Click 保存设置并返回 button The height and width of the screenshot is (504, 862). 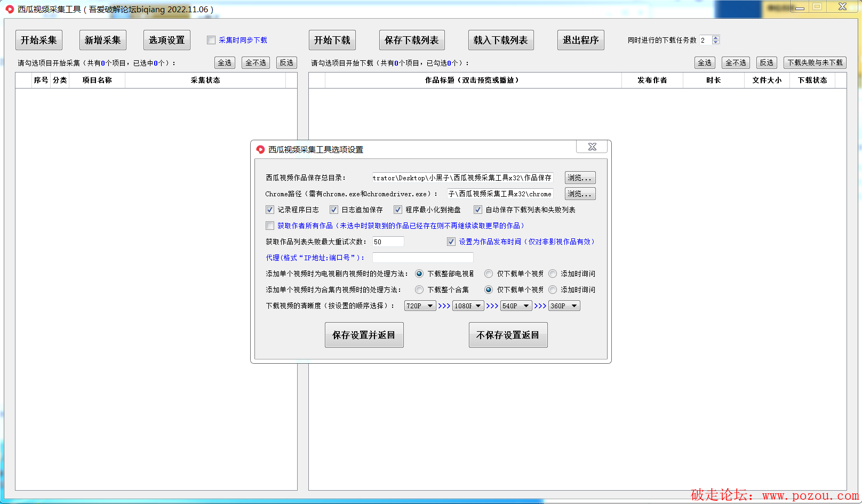(364, 335)
